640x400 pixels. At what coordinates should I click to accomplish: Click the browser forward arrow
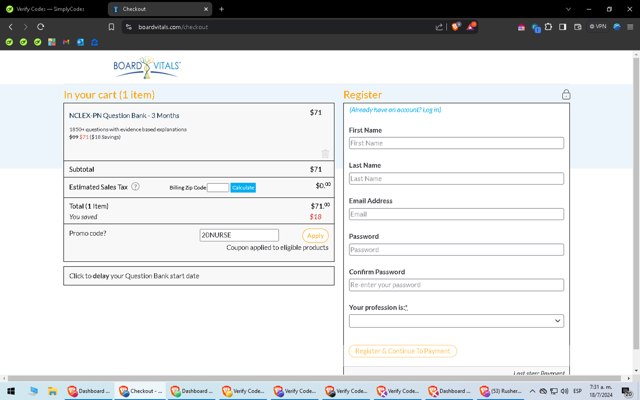[x=25, y=27]
